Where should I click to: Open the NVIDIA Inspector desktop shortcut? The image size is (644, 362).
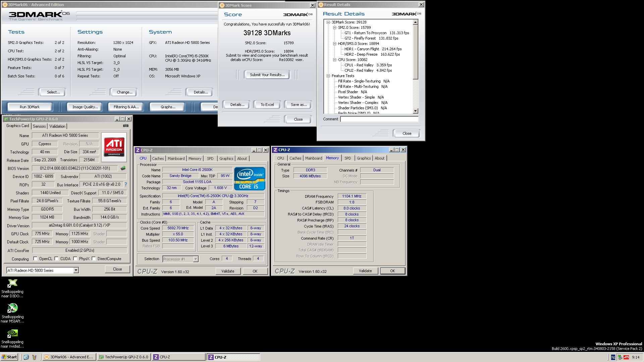point(12,333)
